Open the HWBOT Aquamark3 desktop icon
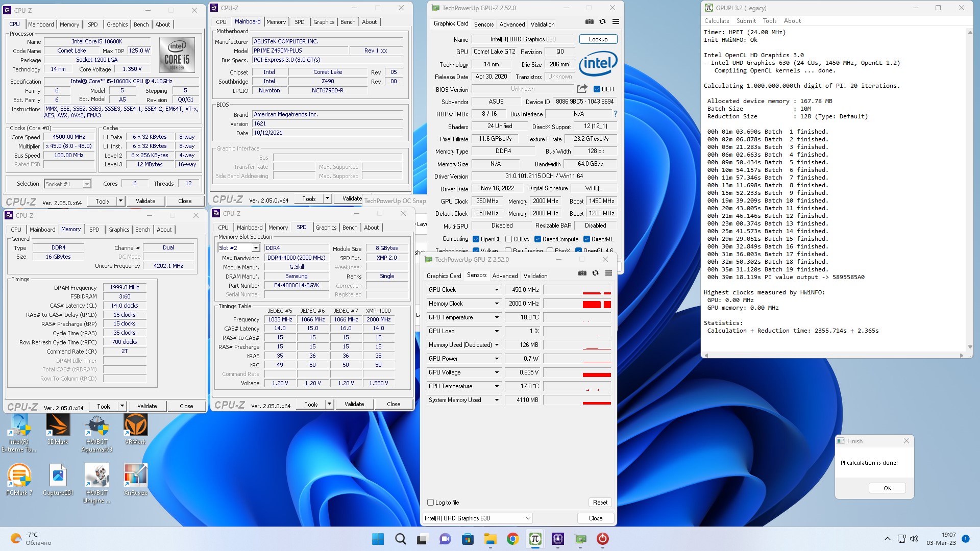This screenshot has height=551, width=980. (x=96, y=433)
